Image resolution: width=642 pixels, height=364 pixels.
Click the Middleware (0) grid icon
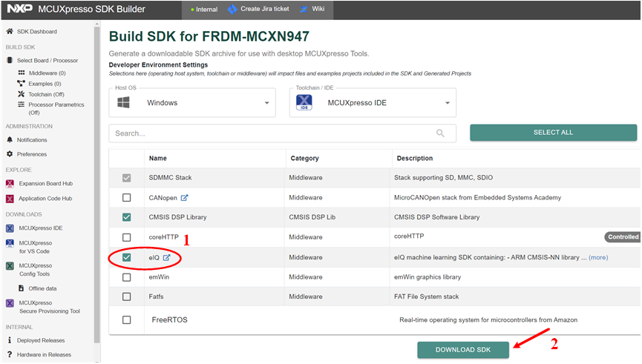point(22,73)
